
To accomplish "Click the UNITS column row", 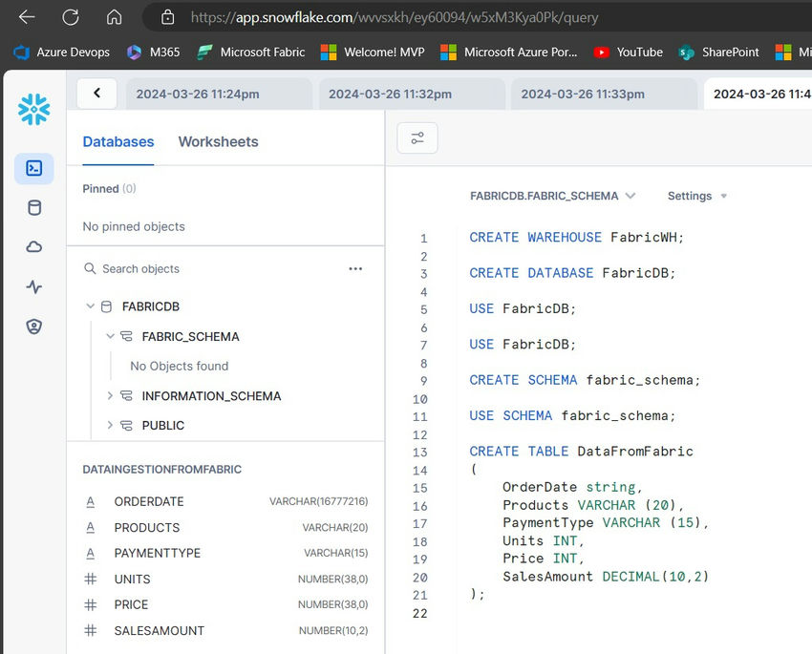I will pos(225,579).
